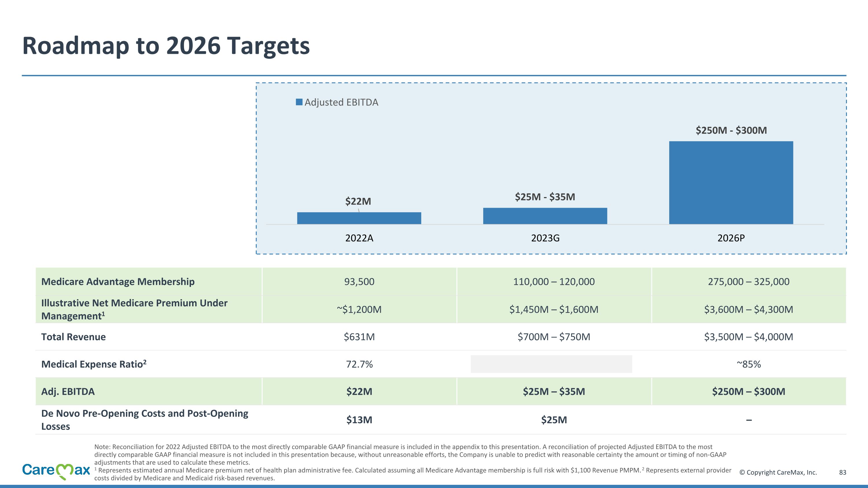Select the 2022A chart bar
The height and width of the screenshot is (488, 868).
coord(359,218)
